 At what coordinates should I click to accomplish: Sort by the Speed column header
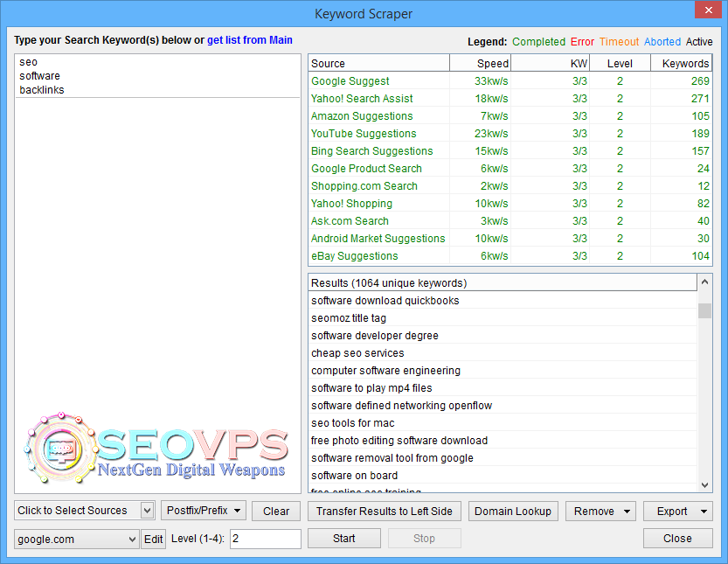point(480,63)
